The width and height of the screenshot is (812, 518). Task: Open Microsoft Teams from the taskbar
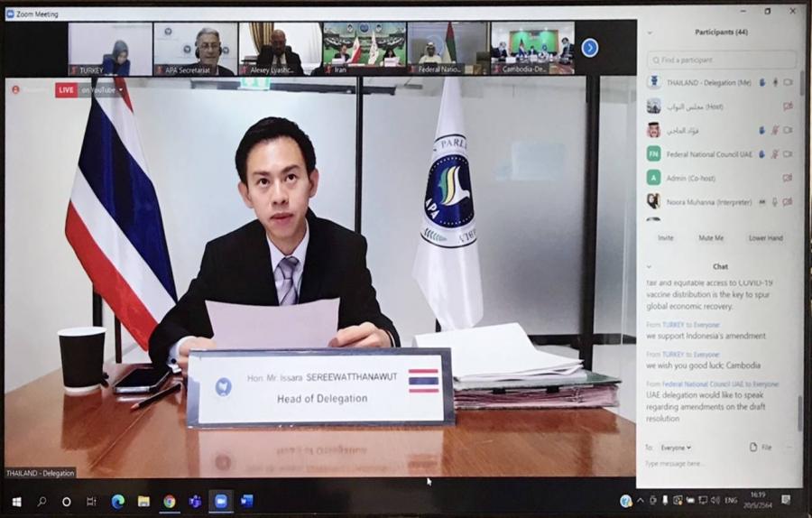point(195,501)
